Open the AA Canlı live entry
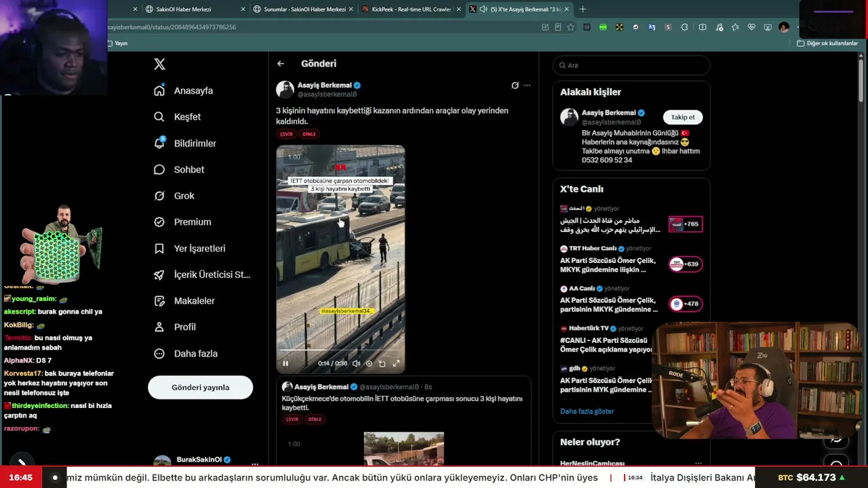The image size is (868, 488). click(610, 300)
